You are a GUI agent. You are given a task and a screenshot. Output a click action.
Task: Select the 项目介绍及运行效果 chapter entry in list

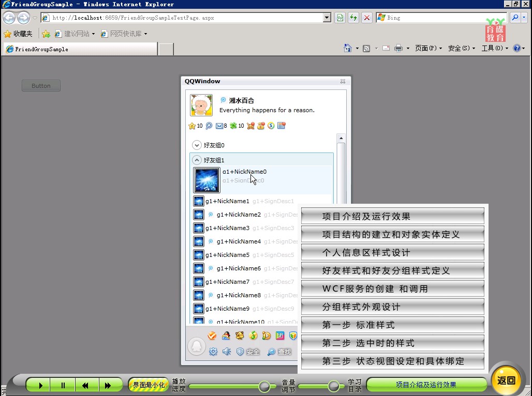click(393, 216)
